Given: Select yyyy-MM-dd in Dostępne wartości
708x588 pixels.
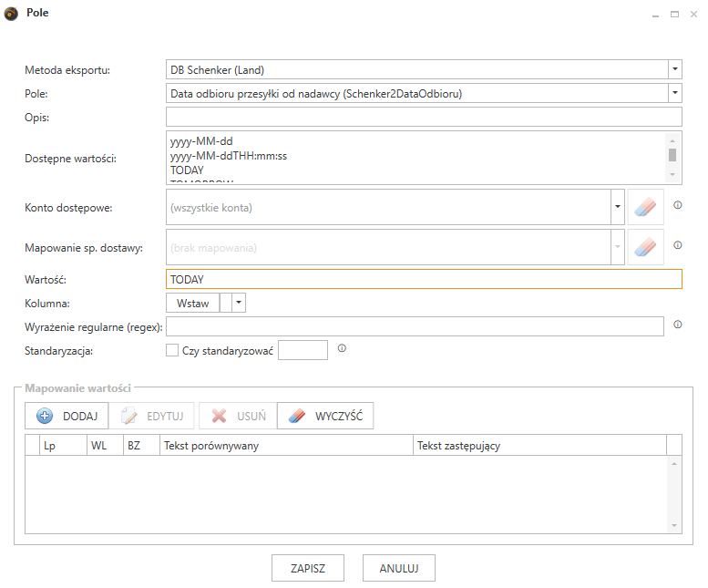Looking at the screenshot, I should [x=201, y=141].
